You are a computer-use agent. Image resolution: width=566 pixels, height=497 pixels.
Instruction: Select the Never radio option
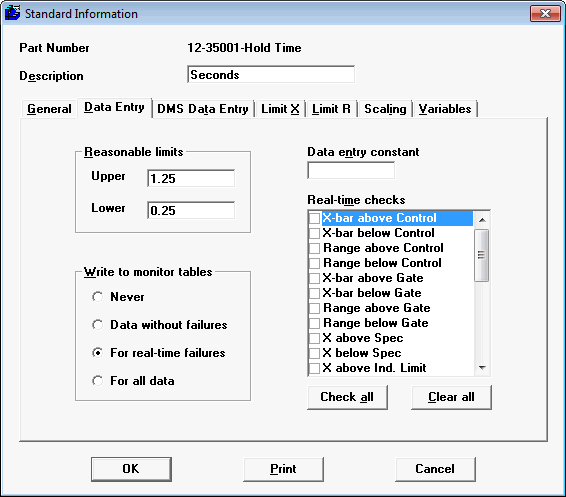(97, 297)
